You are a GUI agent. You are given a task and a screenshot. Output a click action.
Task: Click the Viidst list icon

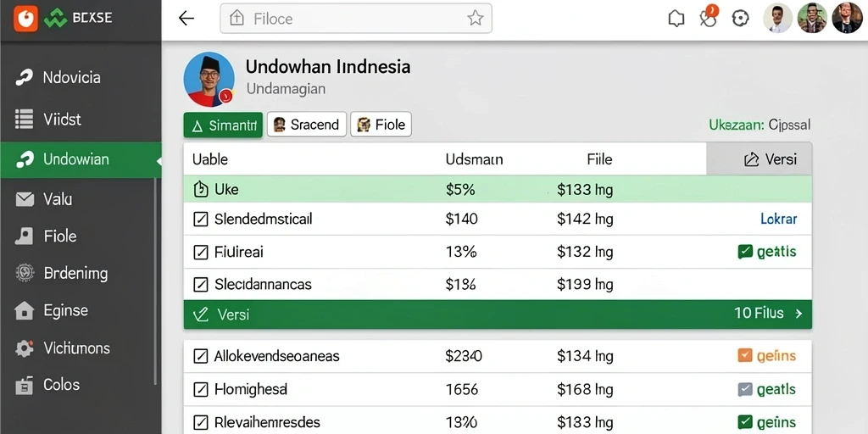point(24,119)
